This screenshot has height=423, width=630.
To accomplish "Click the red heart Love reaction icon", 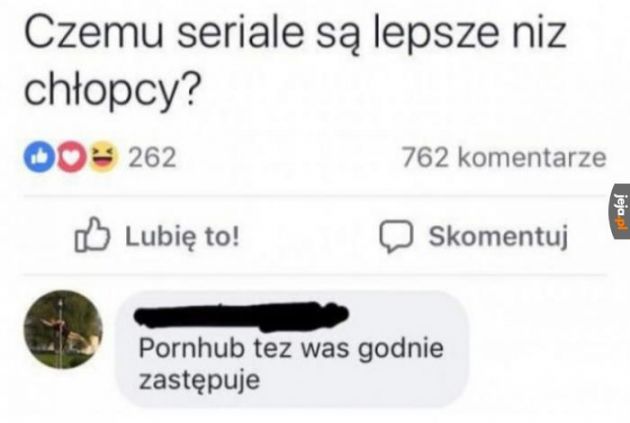I will pyautogui.click(x=72, y=157).
